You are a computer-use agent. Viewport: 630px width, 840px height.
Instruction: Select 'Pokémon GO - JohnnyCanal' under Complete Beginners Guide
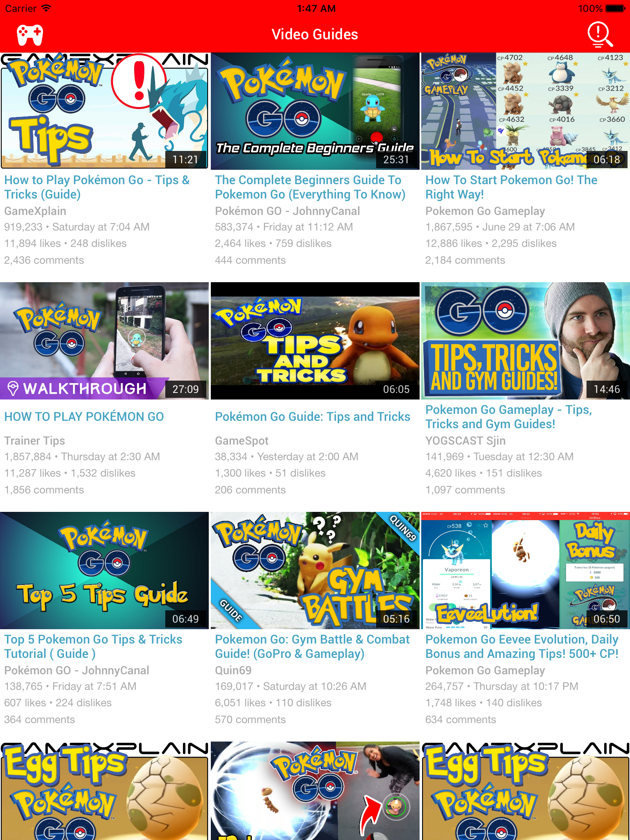(x=288, y=211)
